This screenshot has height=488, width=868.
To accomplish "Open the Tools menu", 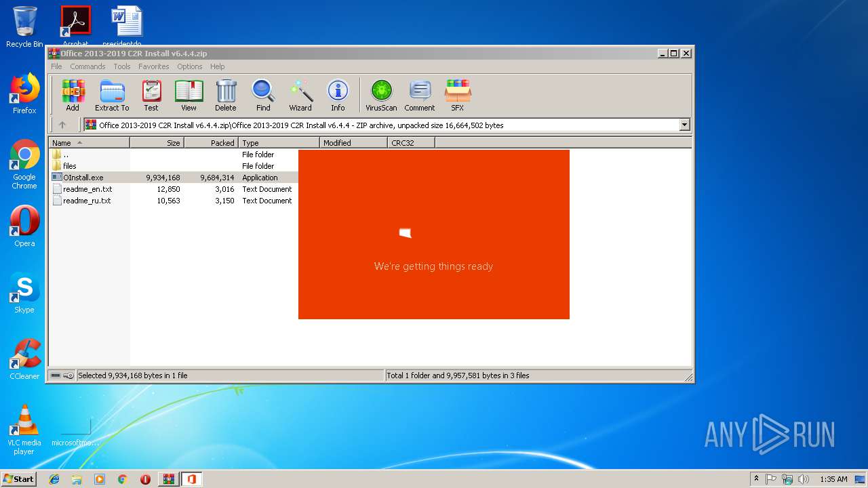I will 122,66.
